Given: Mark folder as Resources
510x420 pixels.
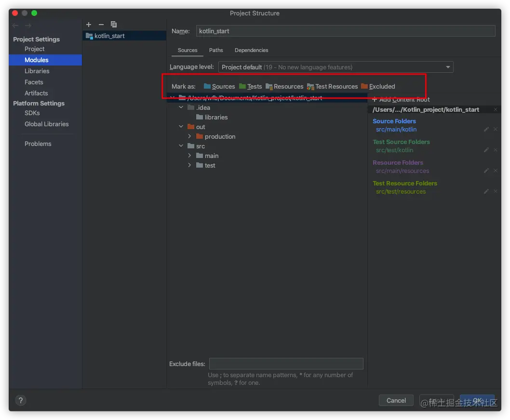Looking at the screenshot, I should click(x=284, y=87).
